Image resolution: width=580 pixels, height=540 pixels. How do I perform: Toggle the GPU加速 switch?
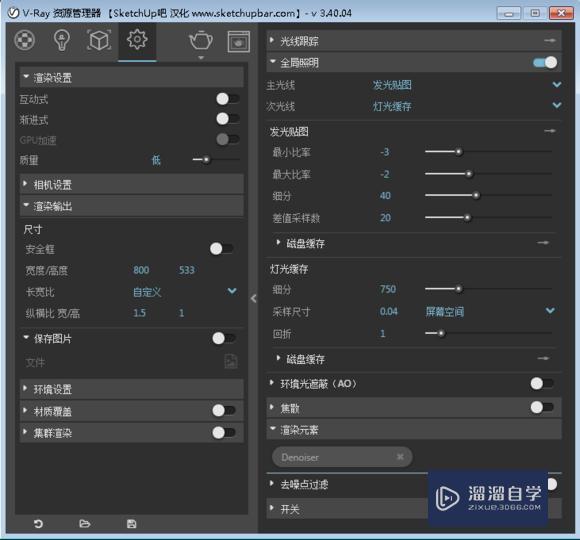coord(227,139)
